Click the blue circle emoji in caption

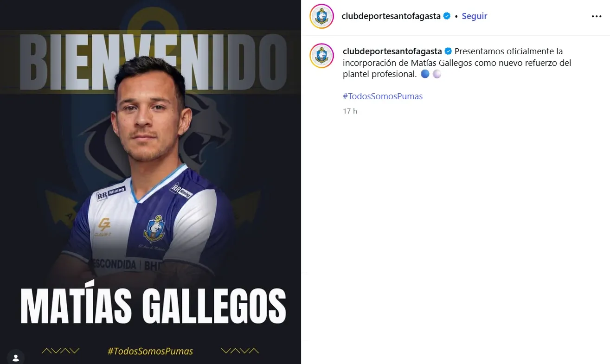(x=425, y=74)
